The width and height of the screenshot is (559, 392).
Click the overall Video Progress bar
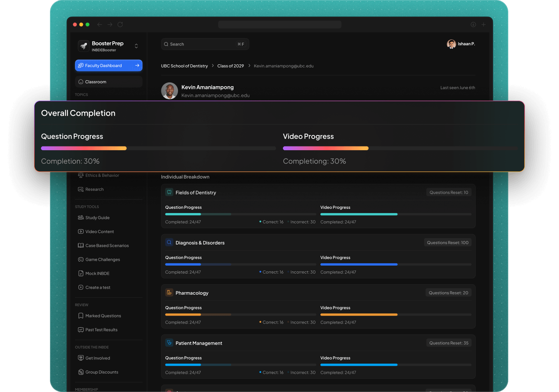(x=400, y=148)
